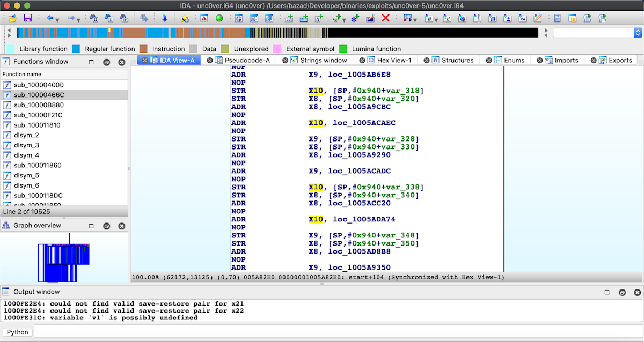Undefine the current item with red X

click(385, 17)
